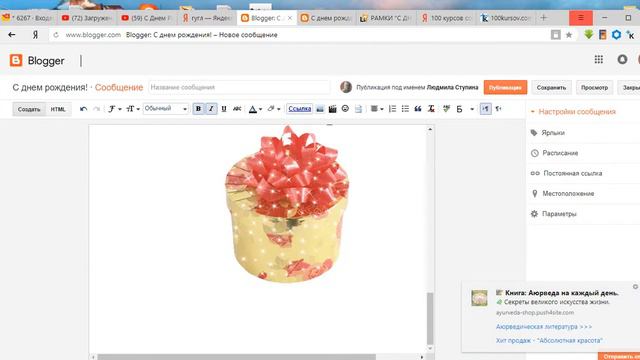Toggle right-to-left text direction
Screen dimensions: 640x360
click(498, 109)
